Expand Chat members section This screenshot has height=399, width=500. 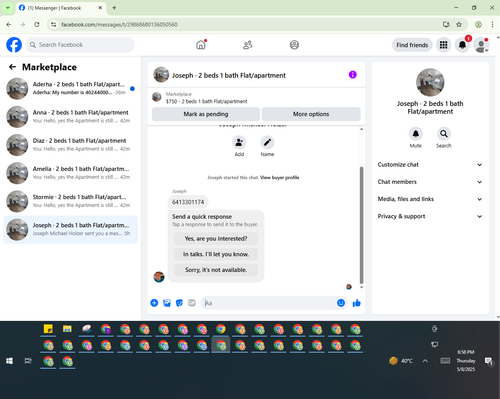(430, 182)
